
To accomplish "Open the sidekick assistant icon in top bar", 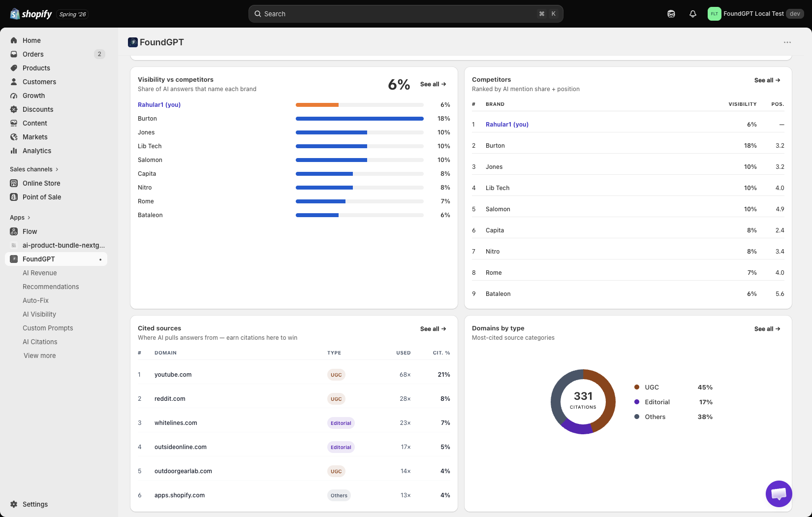I will point(671,14).
